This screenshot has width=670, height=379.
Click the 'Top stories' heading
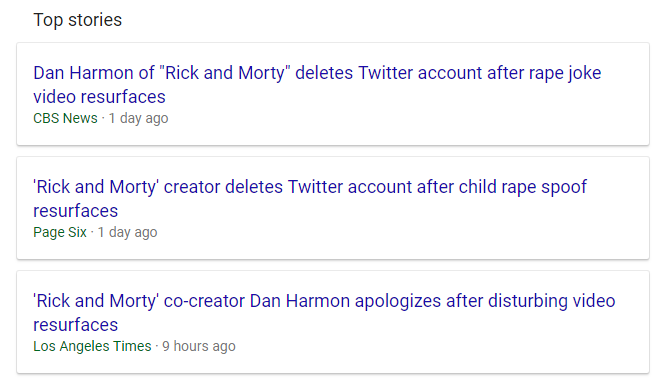coord(78,20)
